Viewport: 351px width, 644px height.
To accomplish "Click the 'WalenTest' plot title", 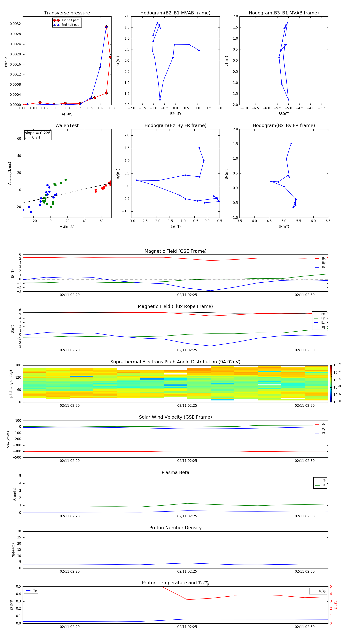I will 67,125.
